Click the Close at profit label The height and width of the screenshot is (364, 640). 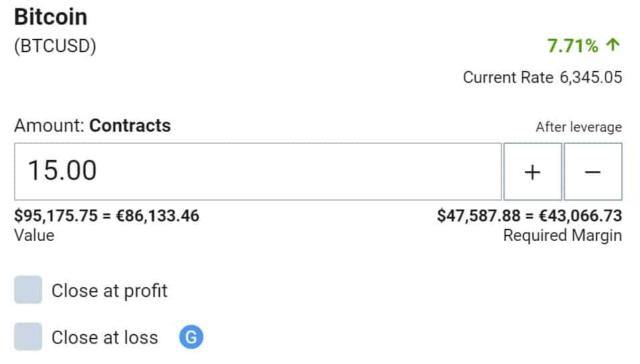pyautogui.click(x=109, y=291)
